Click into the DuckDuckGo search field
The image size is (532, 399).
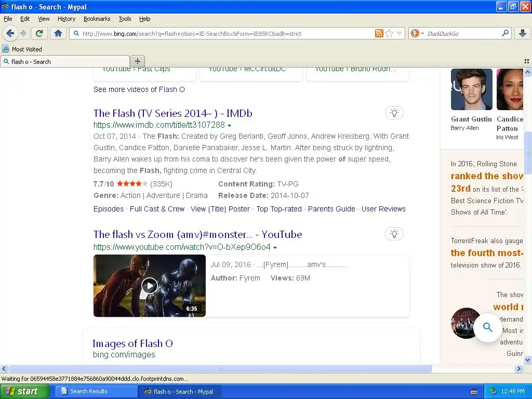(462, 33)
